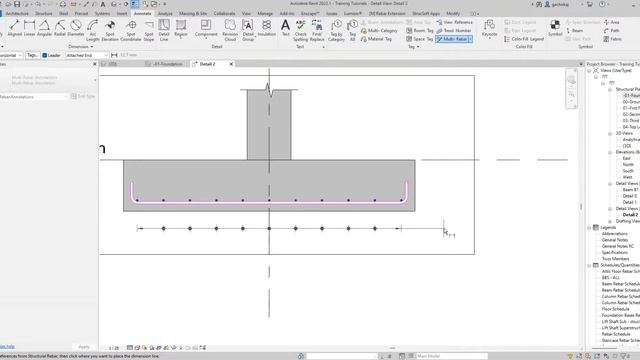
Task: Switch to the Collaborate ribbon tab
Action: 224,13
